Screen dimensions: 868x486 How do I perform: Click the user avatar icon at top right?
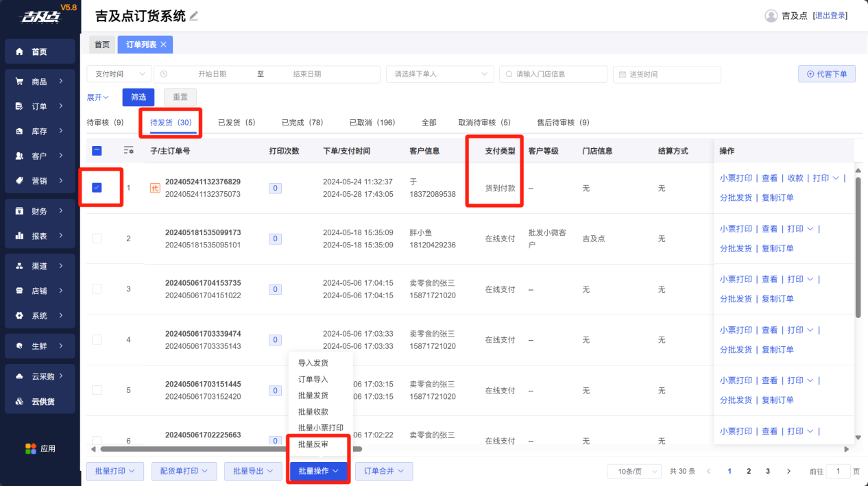click(x=771, y=16)
